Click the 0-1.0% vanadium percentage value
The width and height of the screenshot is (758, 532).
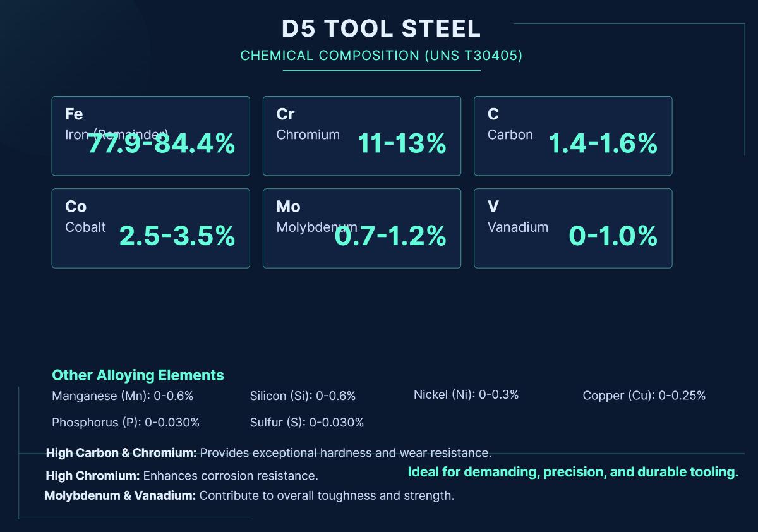pos(613,237)
